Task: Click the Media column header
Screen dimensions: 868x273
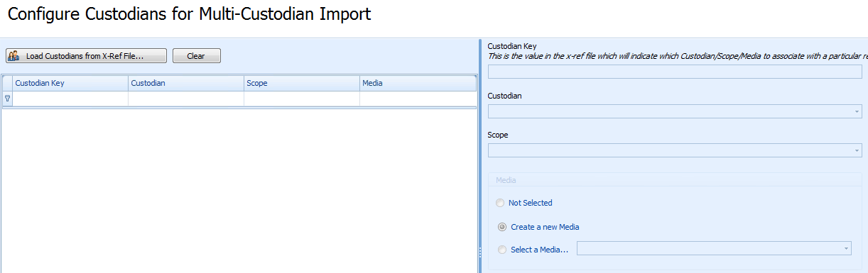Action: tap(418, 83)
